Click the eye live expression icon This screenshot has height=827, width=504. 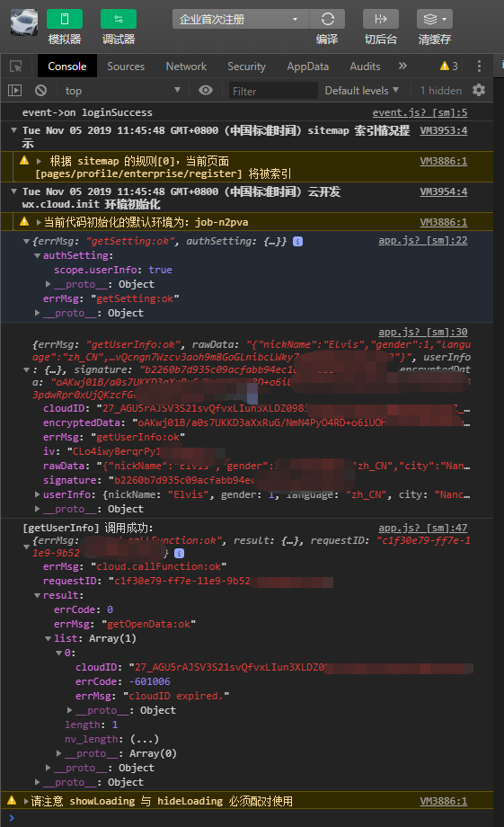click(206, 91)
